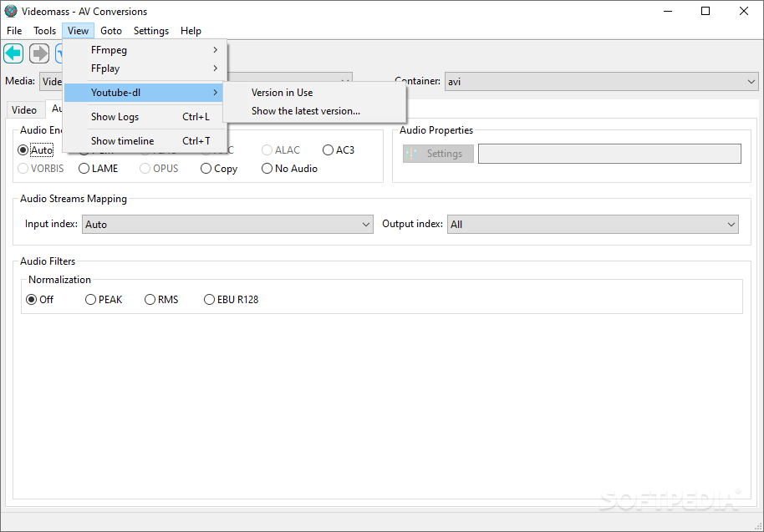Switch to the Video tab
Viewport: 764px width, 532px height.
tap(24, 110)
